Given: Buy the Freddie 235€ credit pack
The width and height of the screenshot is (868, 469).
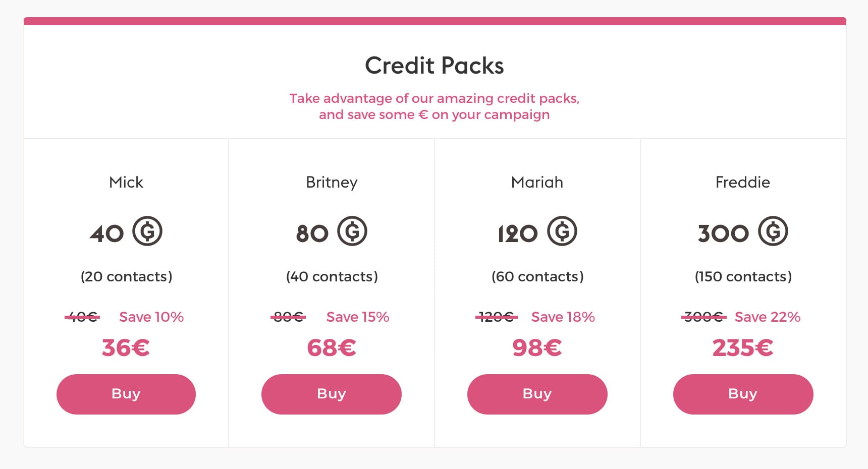Looking at the screenshot, I should pos(743,394).
